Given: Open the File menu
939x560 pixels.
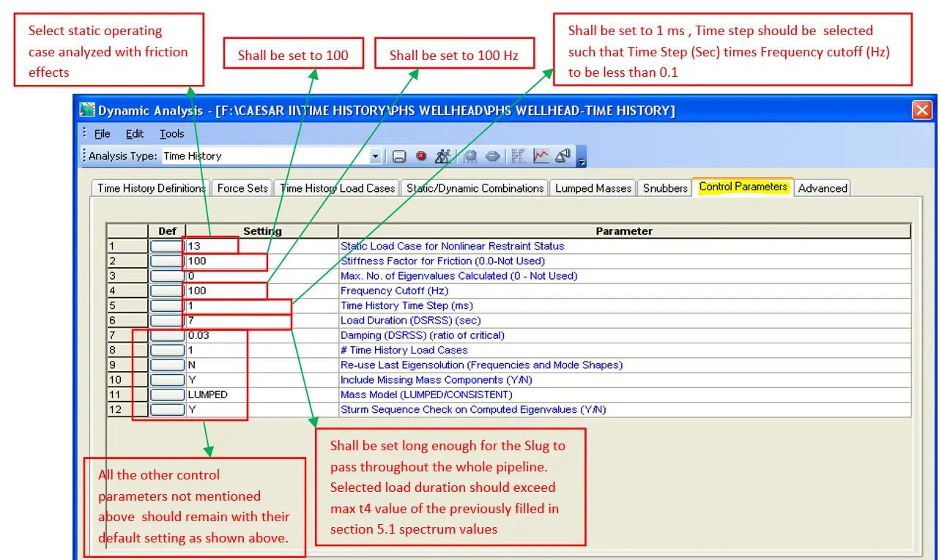Looking at the screenshot, I should (x=102, y=134).
